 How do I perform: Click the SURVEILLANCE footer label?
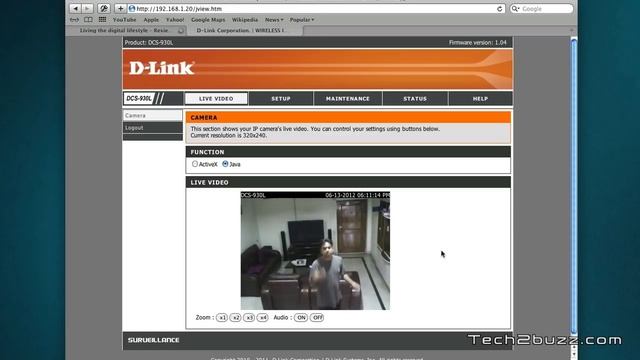point(153,340)
